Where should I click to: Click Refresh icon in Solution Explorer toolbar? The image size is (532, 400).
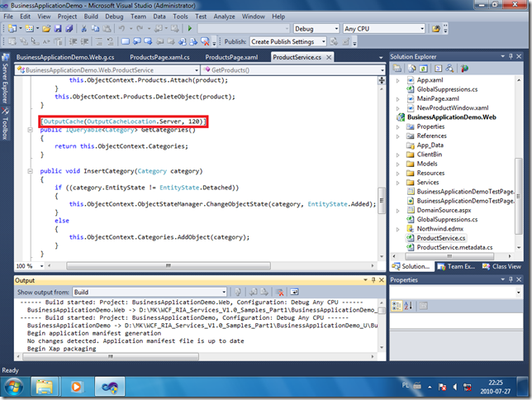[x=422, y=69]
